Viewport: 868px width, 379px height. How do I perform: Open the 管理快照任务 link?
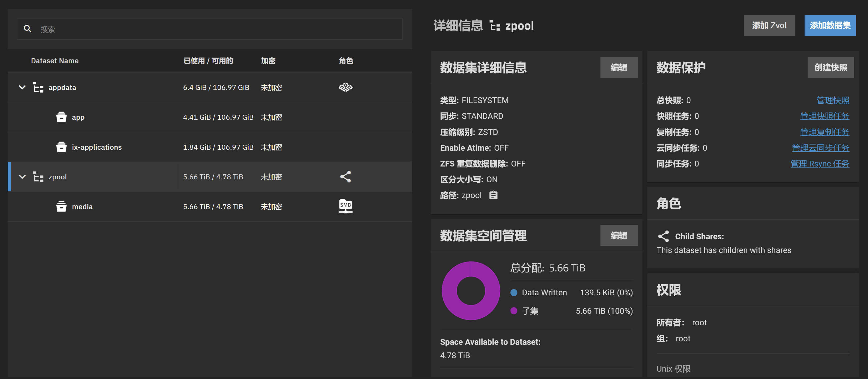(x=825, y=116)
